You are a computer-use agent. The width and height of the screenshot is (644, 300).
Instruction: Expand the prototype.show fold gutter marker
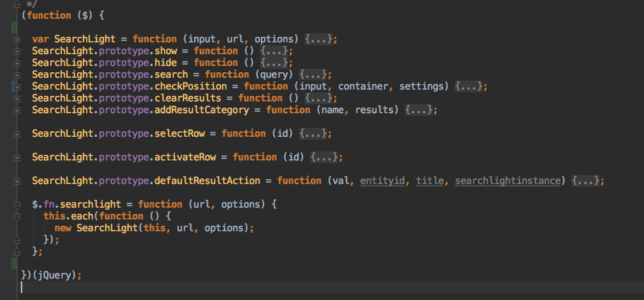(17, 51)
